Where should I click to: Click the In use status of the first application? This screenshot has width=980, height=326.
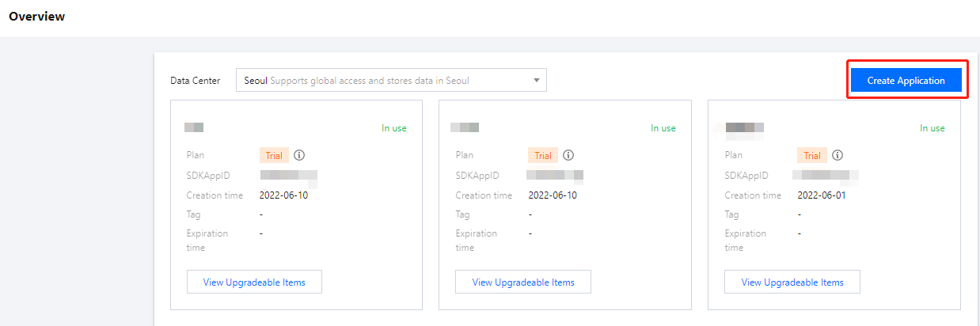point(394,128)
